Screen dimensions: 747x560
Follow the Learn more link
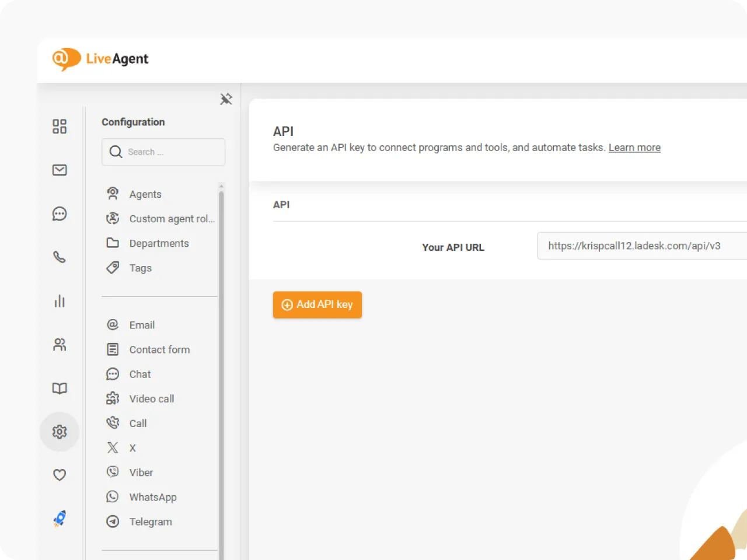pos(634,148)
